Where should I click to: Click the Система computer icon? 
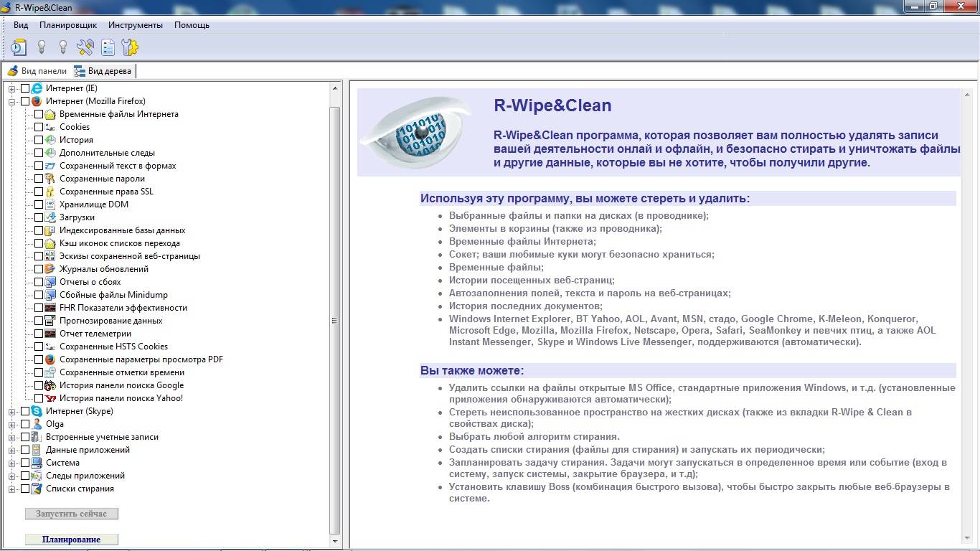(x=37, y=463)
